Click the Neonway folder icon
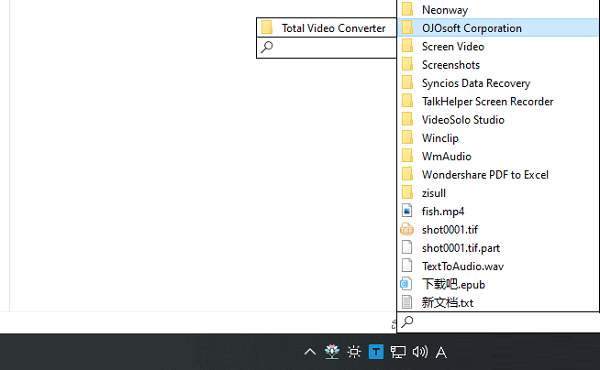 pyautogui.click(x=408, y=9)
